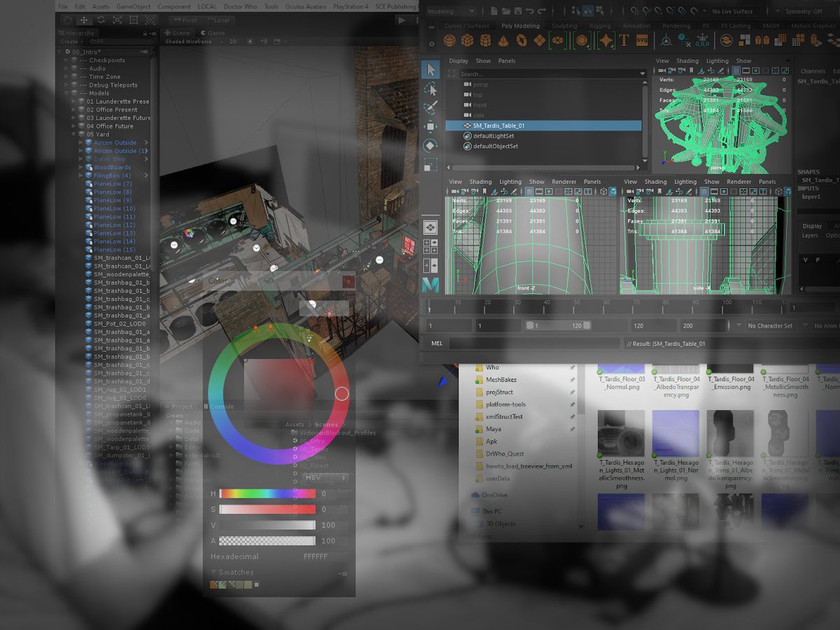Screen dimensions: 840x630
Task: Click the Hue slider in color picker
Action: pos(267,493)
